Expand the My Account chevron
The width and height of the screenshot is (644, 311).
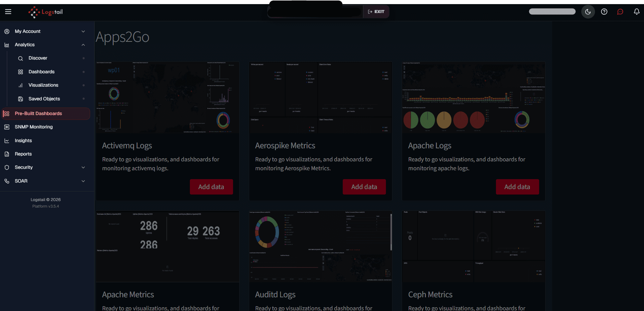click(x=83, y=31)
